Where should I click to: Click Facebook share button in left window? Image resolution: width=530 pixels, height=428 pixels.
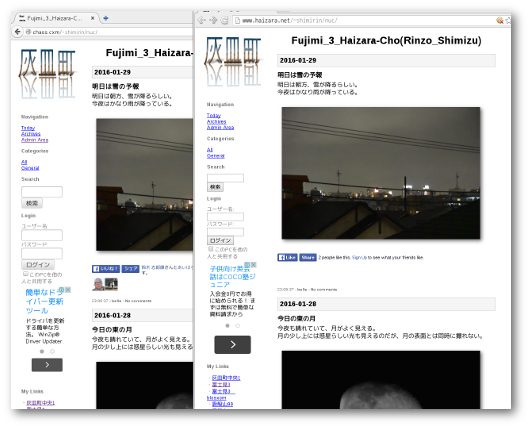[x=130, y=269]
